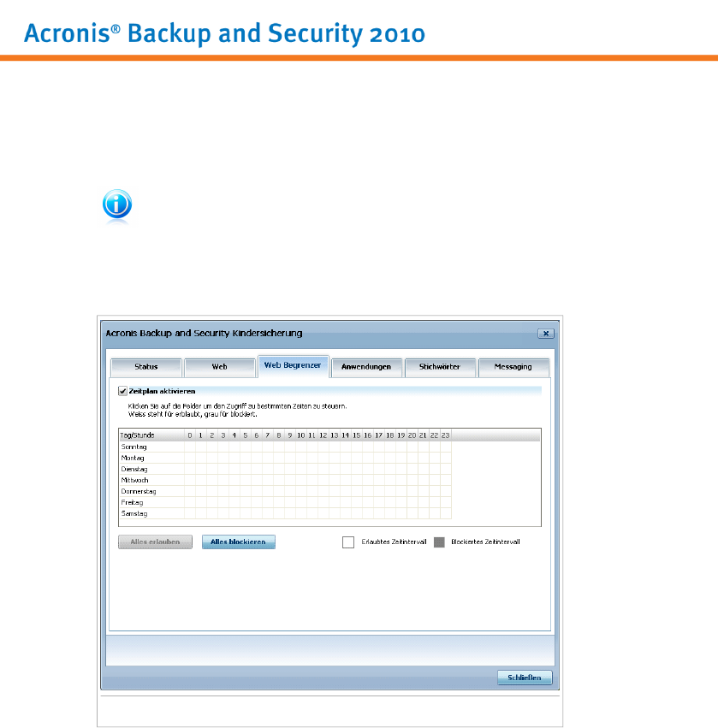This screenshot has width=718, height=728.
Task: Click the hour 23 column header
Action: [x=445, y=435]
